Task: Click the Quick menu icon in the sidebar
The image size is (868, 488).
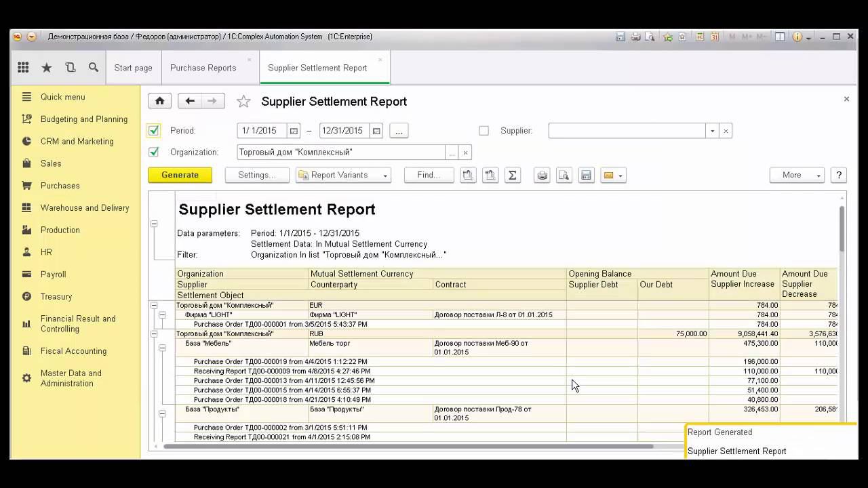Action: coord(26,97)
